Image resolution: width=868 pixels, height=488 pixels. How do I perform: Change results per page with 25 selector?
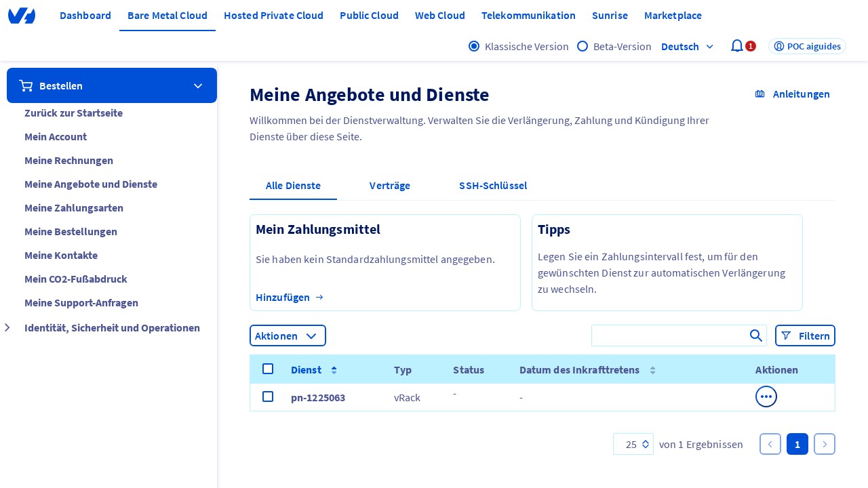633,444
